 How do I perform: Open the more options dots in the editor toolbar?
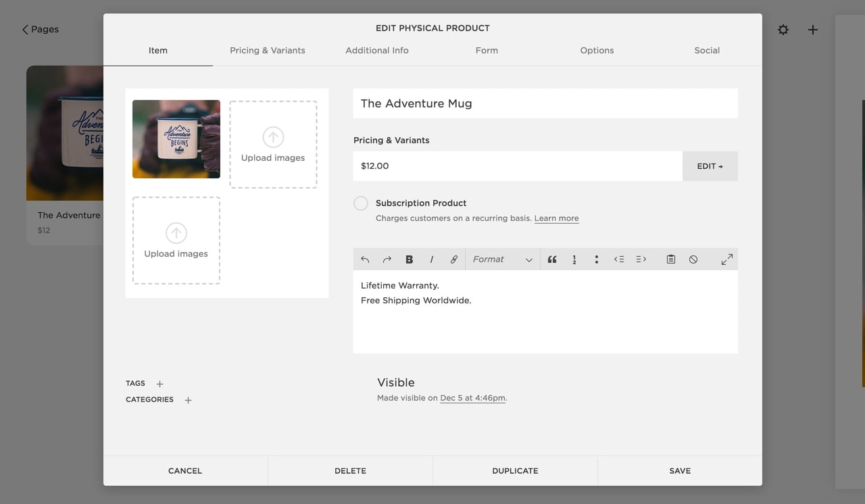pyautogui.click(x=596, y=259)
